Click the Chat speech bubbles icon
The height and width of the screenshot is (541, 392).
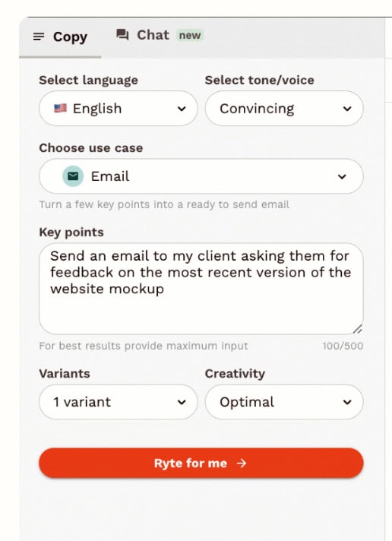click(x=122, y=35)
